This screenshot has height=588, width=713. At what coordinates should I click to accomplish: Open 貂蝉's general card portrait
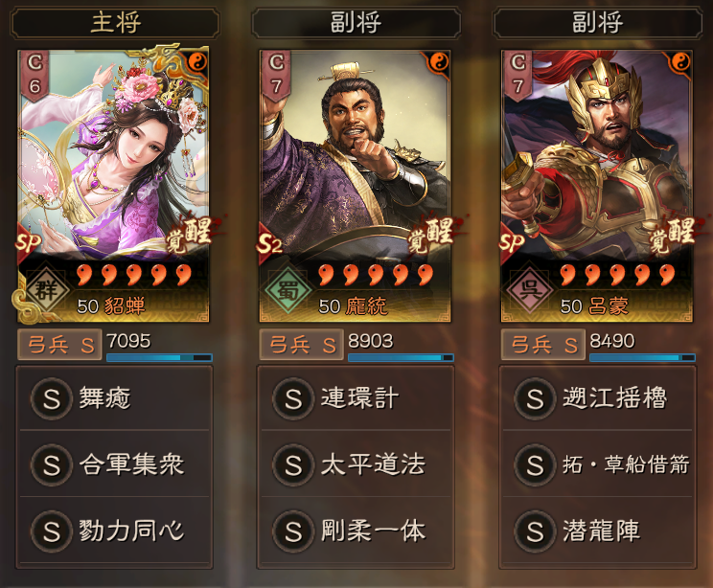[113, 187]
